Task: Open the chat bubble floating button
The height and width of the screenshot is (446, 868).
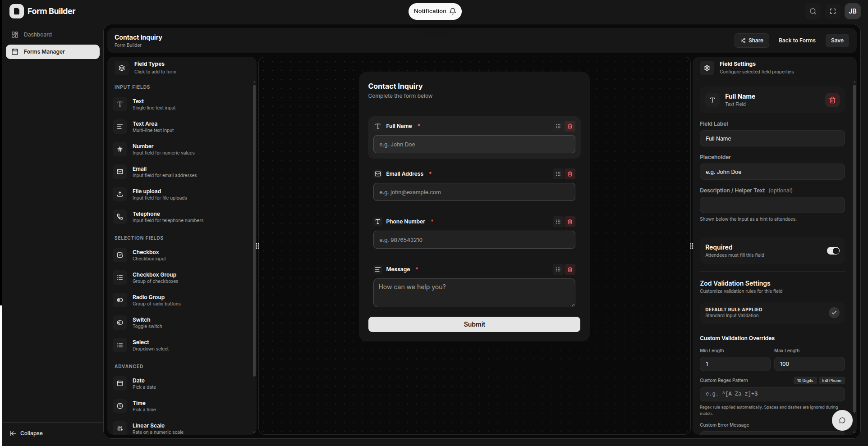Action: (842, 420)
